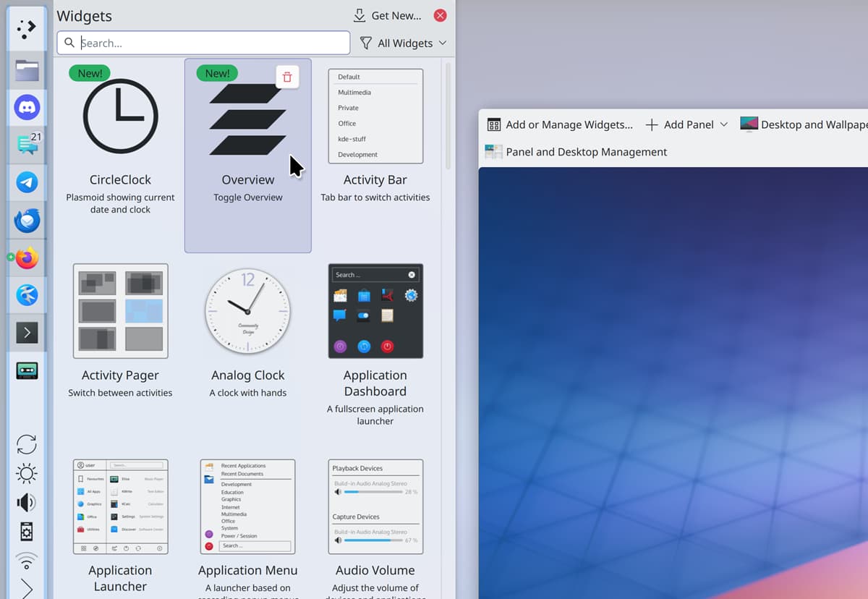
Task: Select the Application Dashboard widget thumbnail
Action: click(375, 311)
